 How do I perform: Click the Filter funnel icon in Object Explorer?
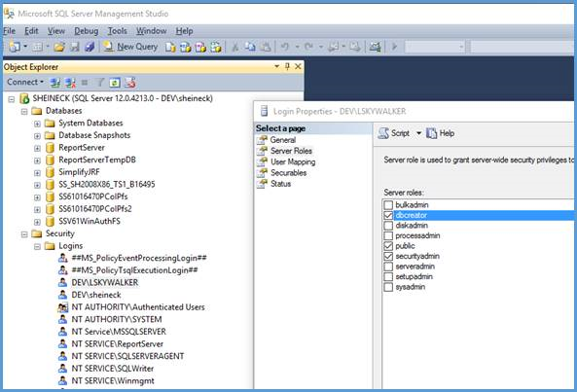point(100,83)
